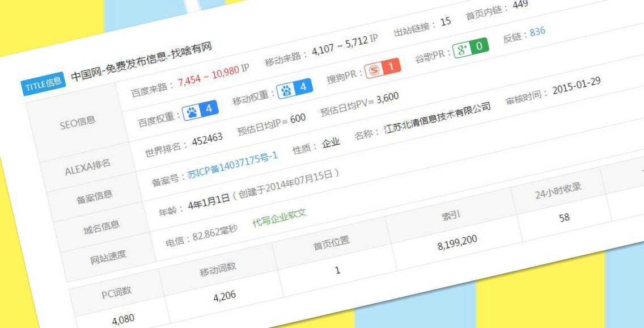Click the PC词数 value 4,080

(x=123, y=320)
